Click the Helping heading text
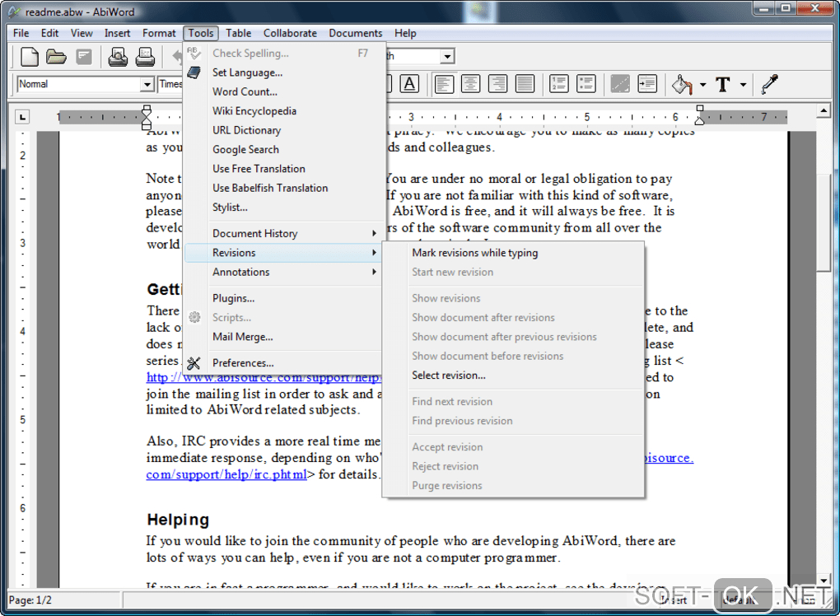This screenshot has height=616, width=840. coord(178,520)
